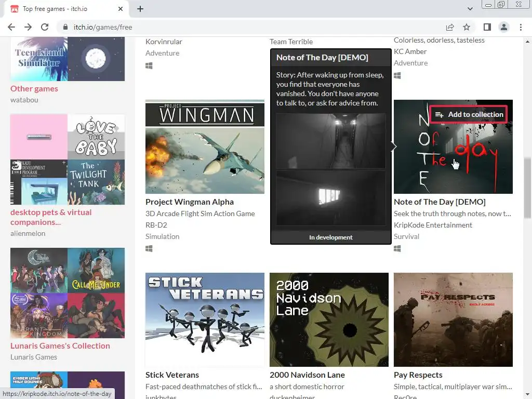Screen dimensions: 532x399
Task: Filter by Adventure genre under Korvinrular
Action: pos(162,53)
